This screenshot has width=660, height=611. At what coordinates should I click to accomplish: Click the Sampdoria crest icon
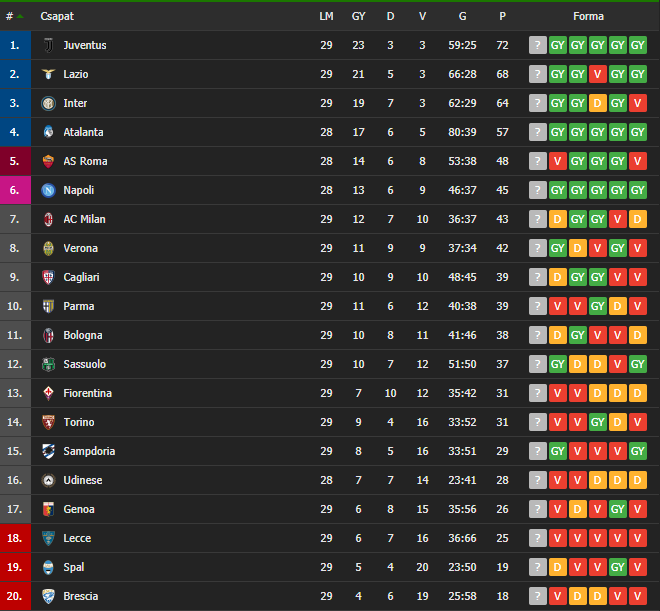point(48,451)
